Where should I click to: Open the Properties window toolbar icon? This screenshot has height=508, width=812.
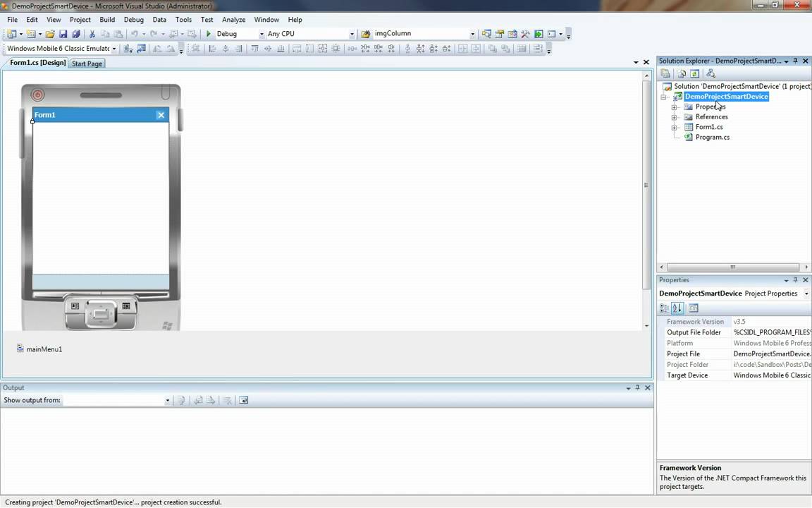point(499,34)
